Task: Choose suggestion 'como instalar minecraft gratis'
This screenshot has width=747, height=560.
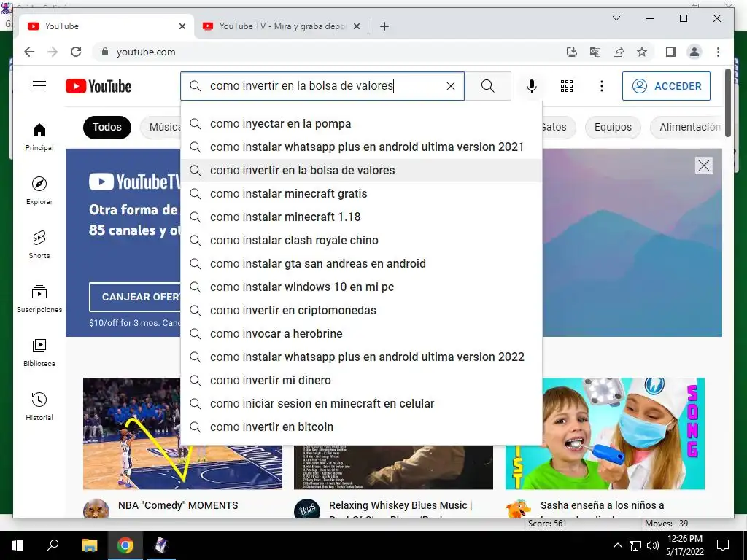Action: pyautogui.click(x=361, y=194)
